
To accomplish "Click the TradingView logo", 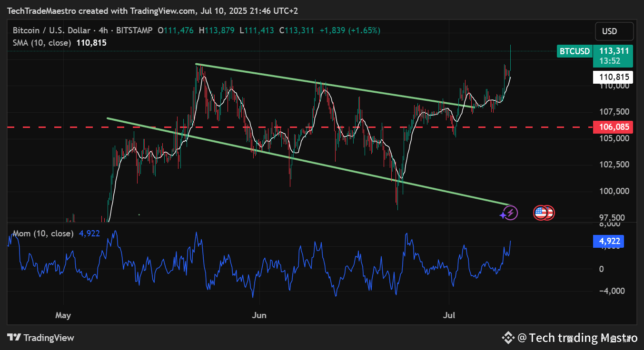I will [x=41, y=338].
